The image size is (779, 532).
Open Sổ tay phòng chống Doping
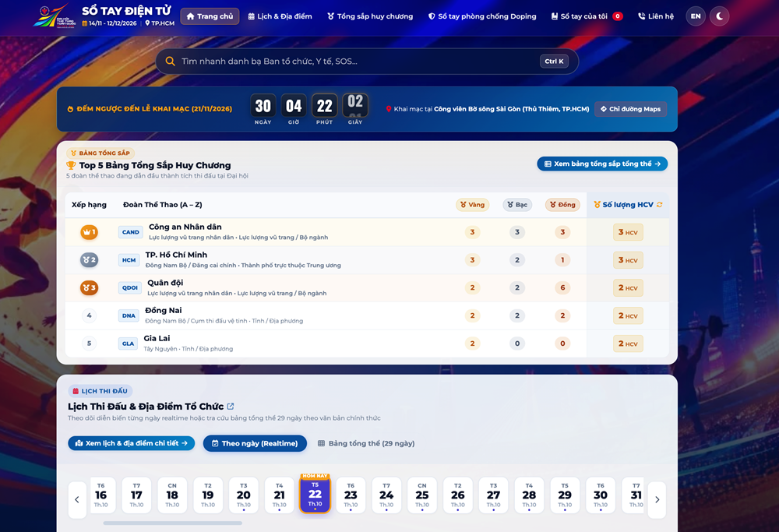coord(482,16)
